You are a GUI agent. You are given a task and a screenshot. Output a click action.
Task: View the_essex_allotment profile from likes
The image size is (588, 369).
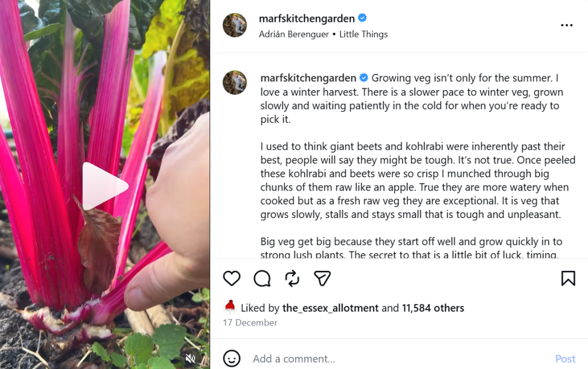pyautogui.click(x=330, y=308)
